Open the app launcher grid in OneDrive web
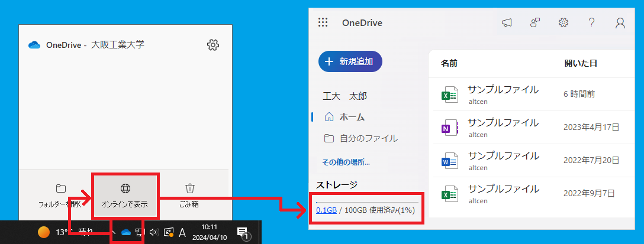The height and width of the screenshot is (244, 644). pos(323,22)
